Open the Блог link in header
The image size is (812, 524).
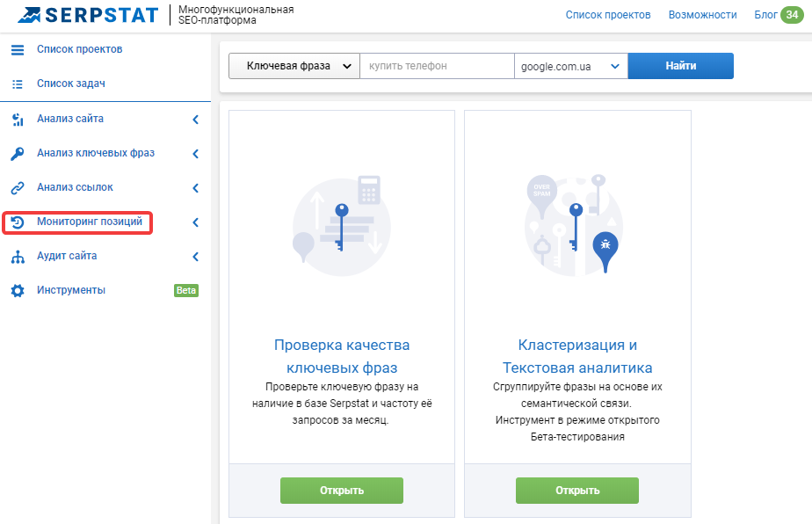(x=765, y=15)
